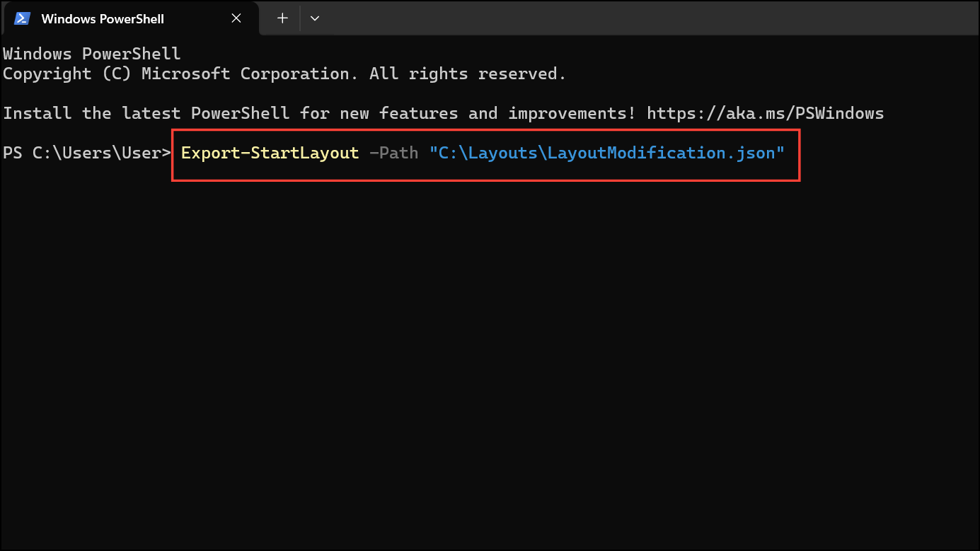Select the Windows PowerShell tab title

(103, 19)
